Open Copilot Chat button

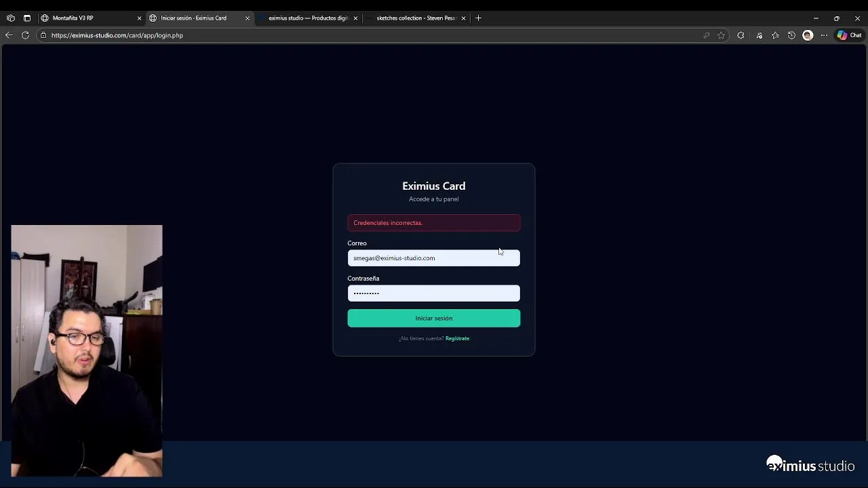pyautogui.click(x=849, y=35)
